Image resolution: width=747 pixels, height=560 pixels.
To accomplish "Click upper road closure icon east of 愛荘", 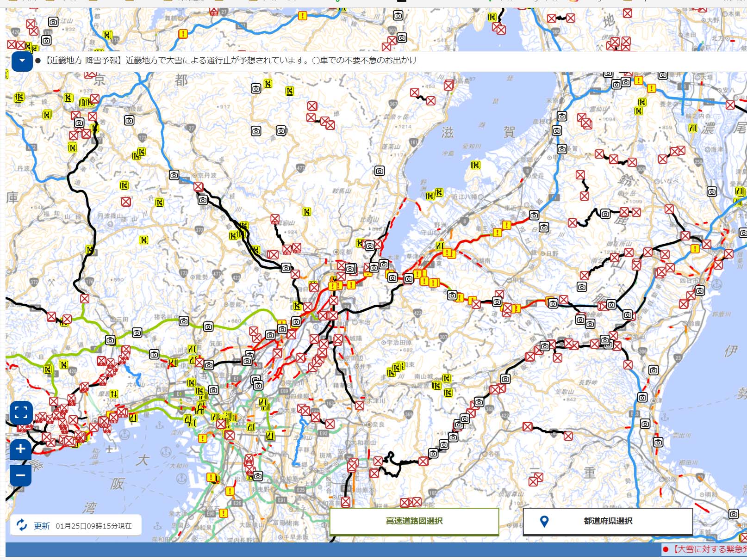I will [x=580, y=175].
